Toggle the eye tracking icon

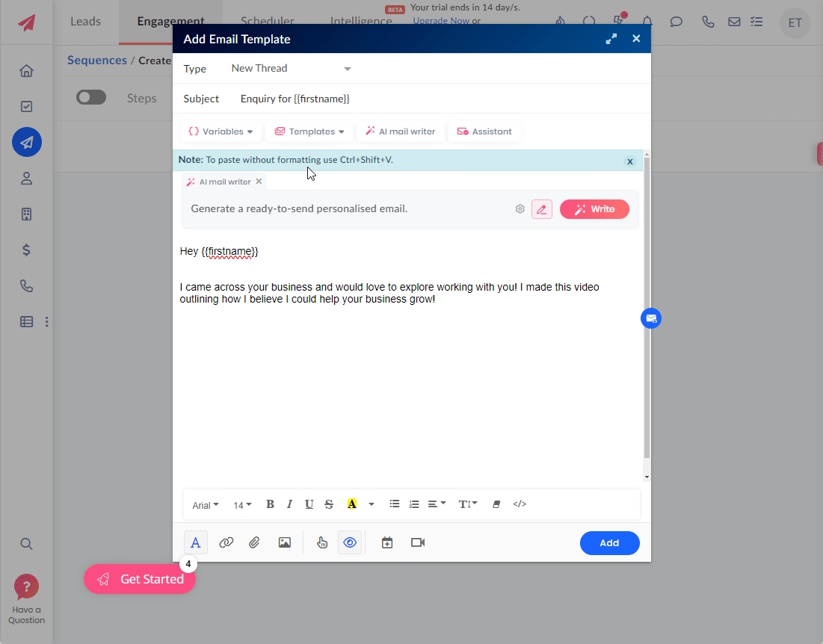coord(350,543)
